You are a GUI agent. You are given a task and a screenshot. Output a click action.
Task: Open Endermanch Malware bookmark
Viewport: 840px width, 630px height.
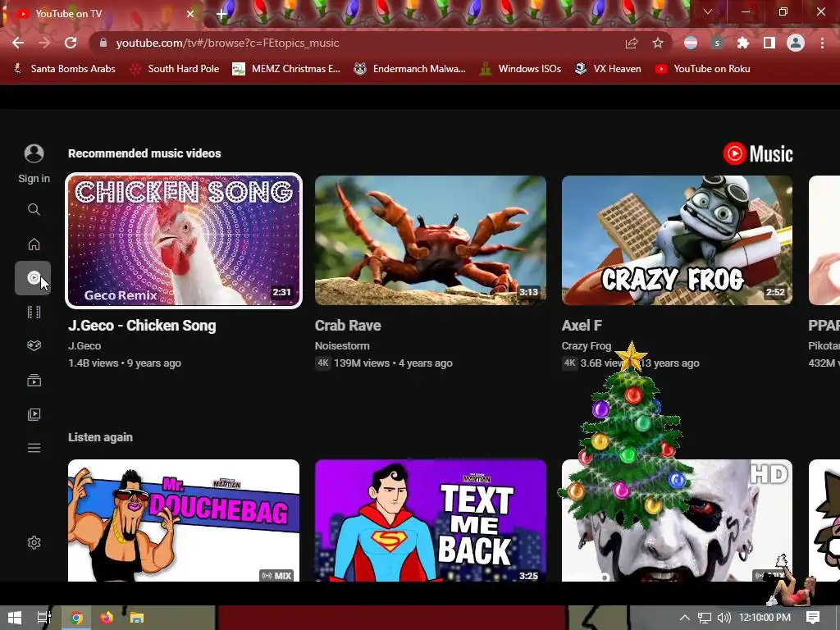(x=410, y=69)
